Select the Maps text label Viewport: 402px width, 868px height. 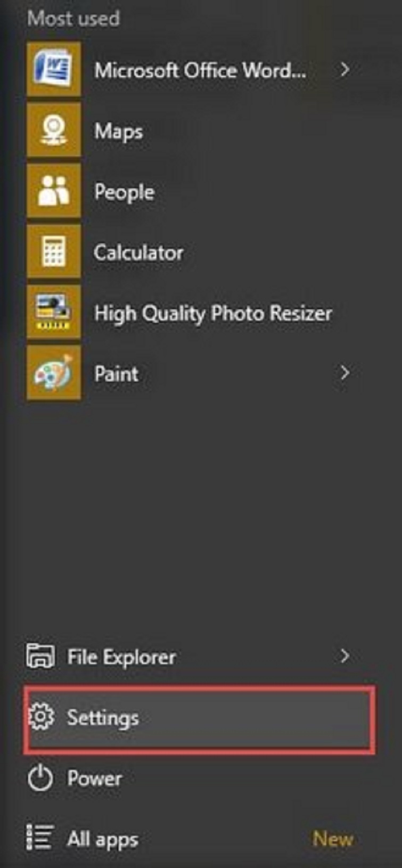[118, 132]
